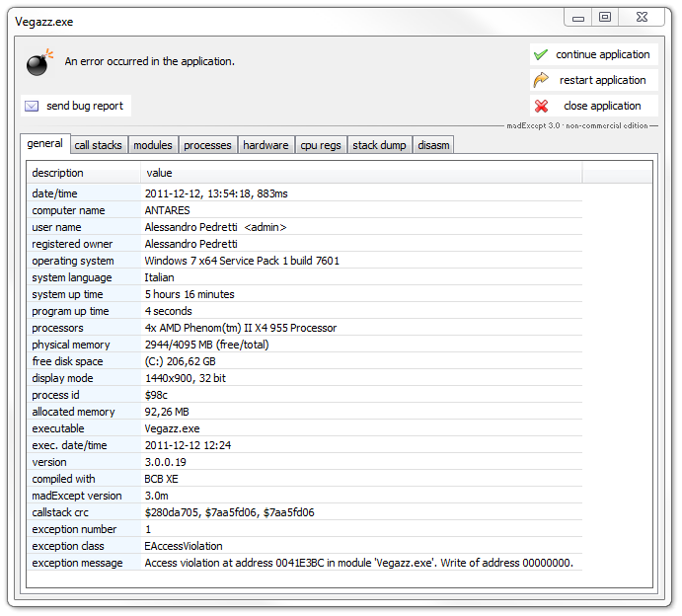Open the hardware tab
The image size is (682, 616).
265,145
